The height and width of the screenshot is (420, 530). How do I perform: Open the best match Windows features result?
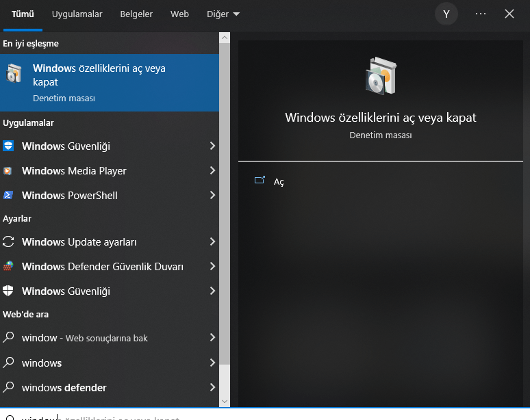pos(110,83)
